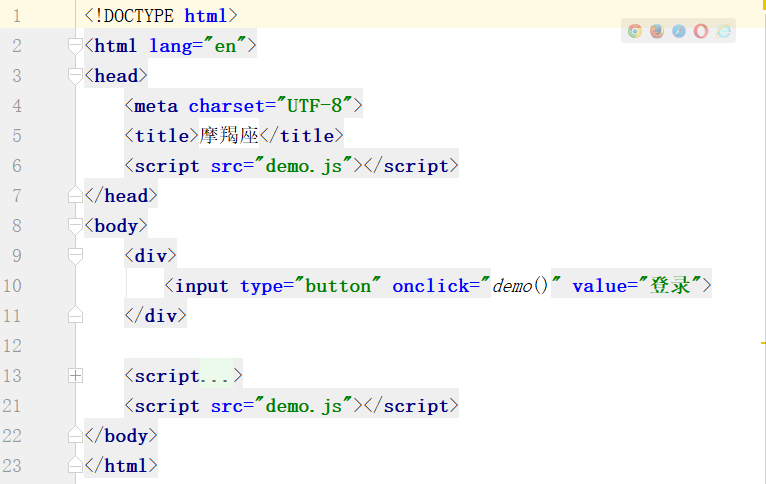Open page preview in Firefox browser

[x=657, y=31]
